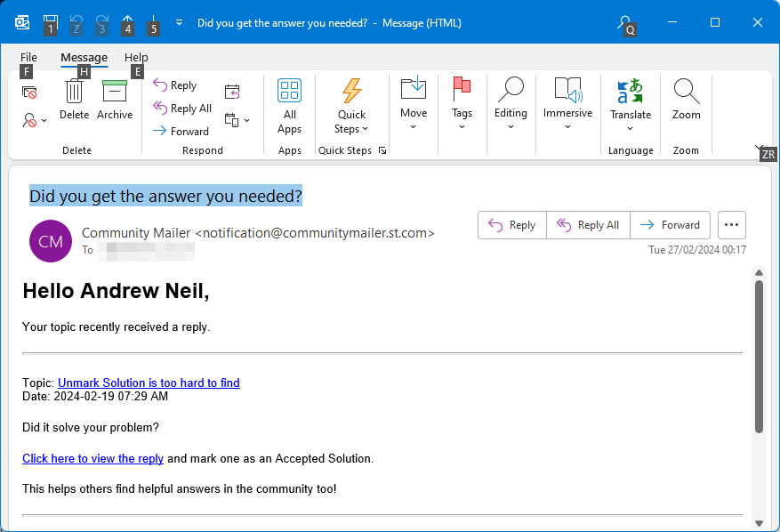Archive this message using the ribbon
This screenshot has height=532, width=780.
tap(115, 100)
